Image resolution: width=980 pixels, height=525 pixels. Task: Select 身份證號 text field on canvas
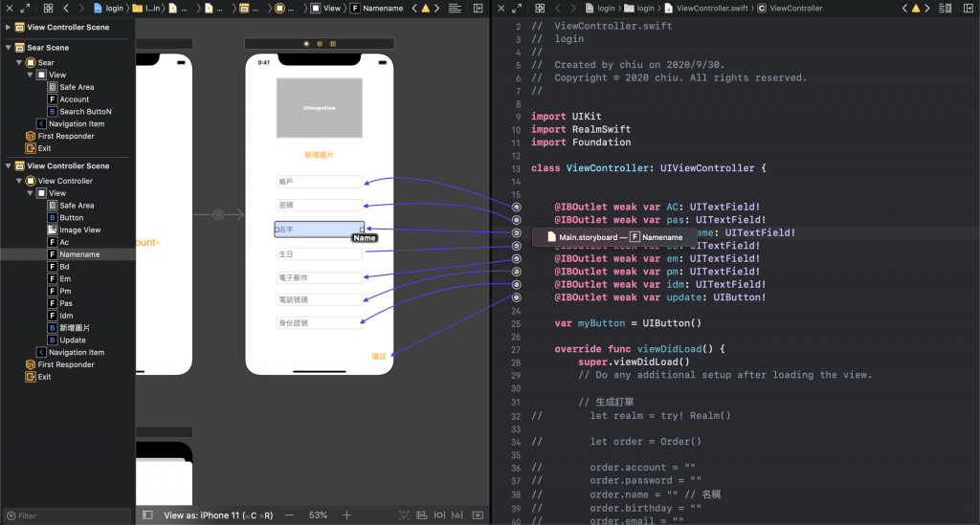(319, 323)
